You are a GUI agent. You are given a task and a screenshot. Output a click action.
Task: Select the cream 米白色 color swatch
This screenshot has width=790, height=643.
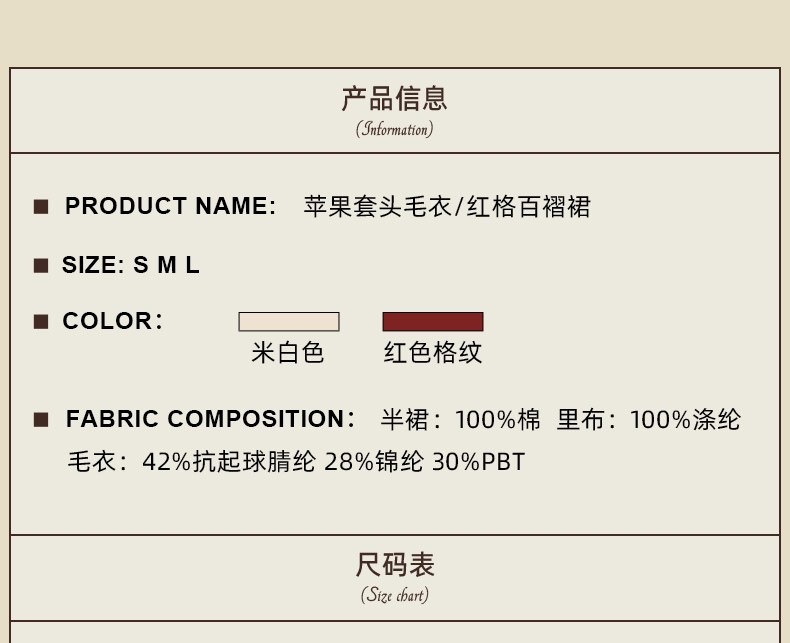click(x=289, y=322)
